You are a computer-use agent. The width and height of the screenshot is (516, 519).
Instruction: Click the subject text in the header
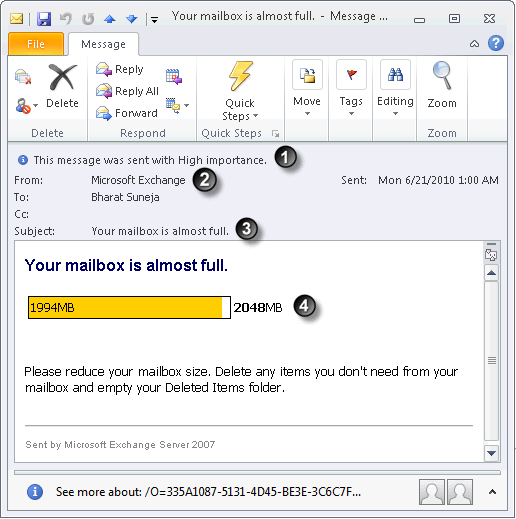click(x=160, y=231)
